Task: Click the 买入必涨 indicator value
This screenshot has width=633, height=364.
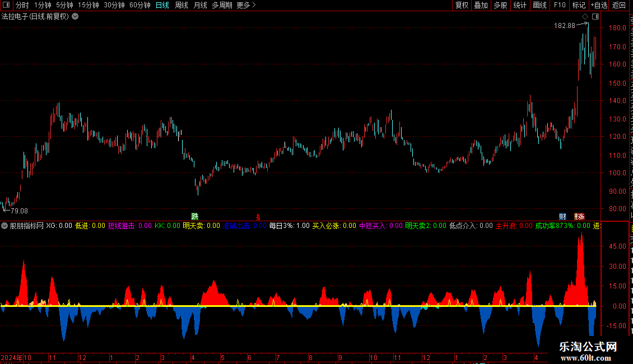Action: pos(334,226)
